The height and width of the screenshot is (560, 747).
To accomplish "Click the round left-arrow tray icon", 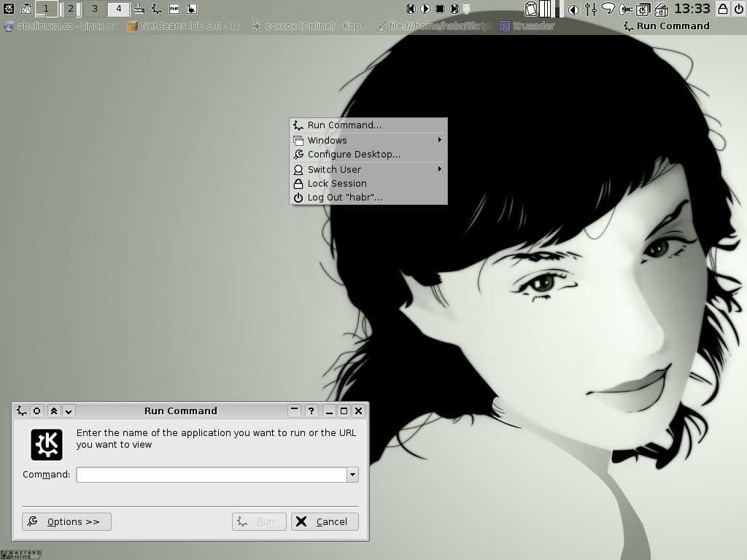I will tap(573, 9).
